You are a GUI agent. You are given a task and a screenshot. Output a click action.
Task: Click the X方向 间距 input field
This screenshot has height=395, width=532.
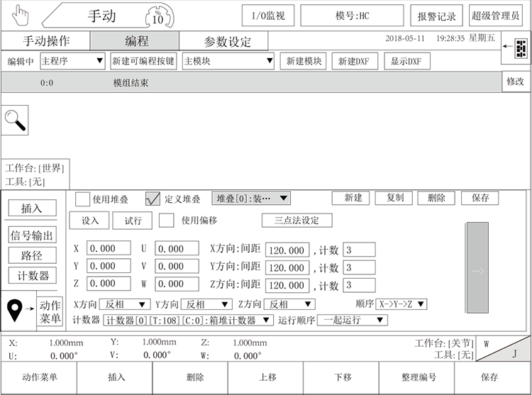click(x=287, y=250)
